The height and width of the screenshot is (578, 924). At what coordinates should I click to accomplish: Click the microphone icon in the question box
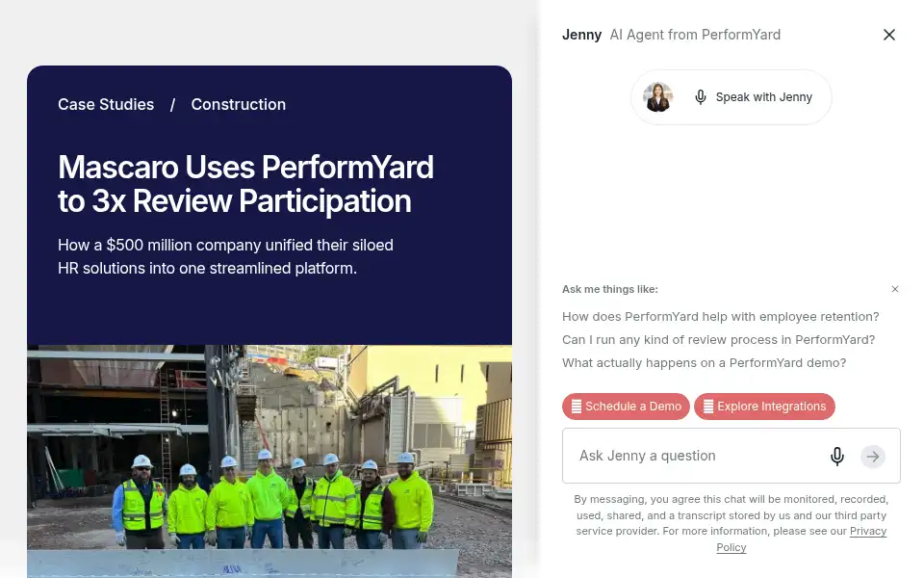836,456
